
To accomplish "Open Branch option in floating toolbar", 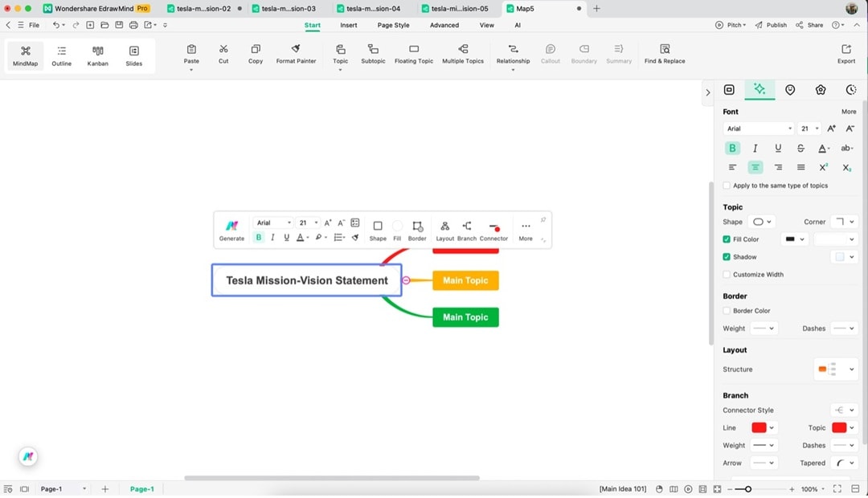I will click(x=467, y=231).
